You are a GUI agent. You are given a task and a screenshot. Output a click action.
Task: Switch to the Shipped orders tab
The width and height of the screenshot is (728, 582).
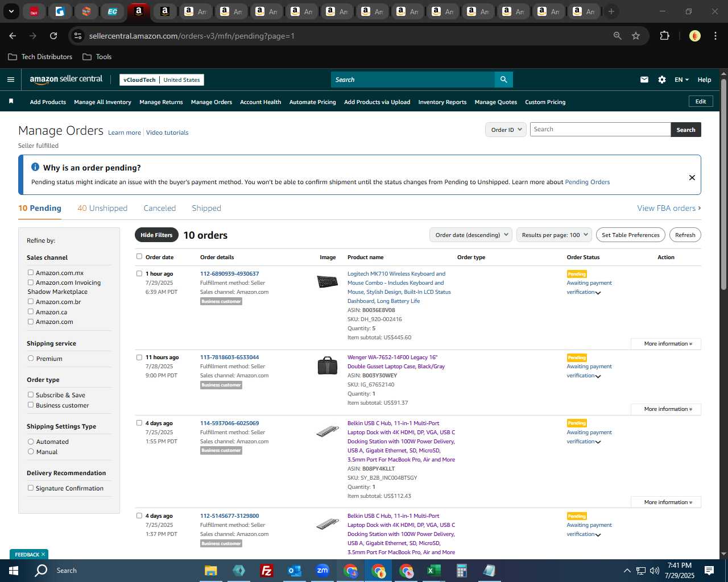206,208
